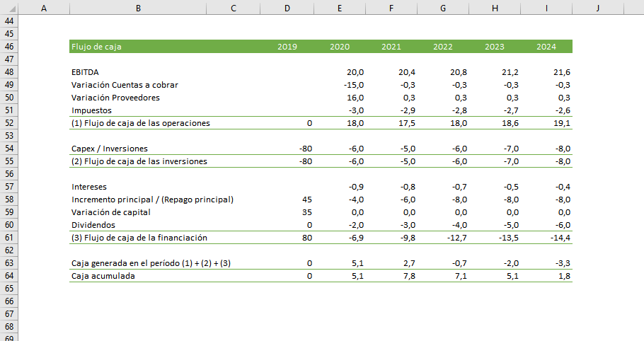Click Impuestos value for 2022
The image size is (644, 341).
tap(459, 110)
